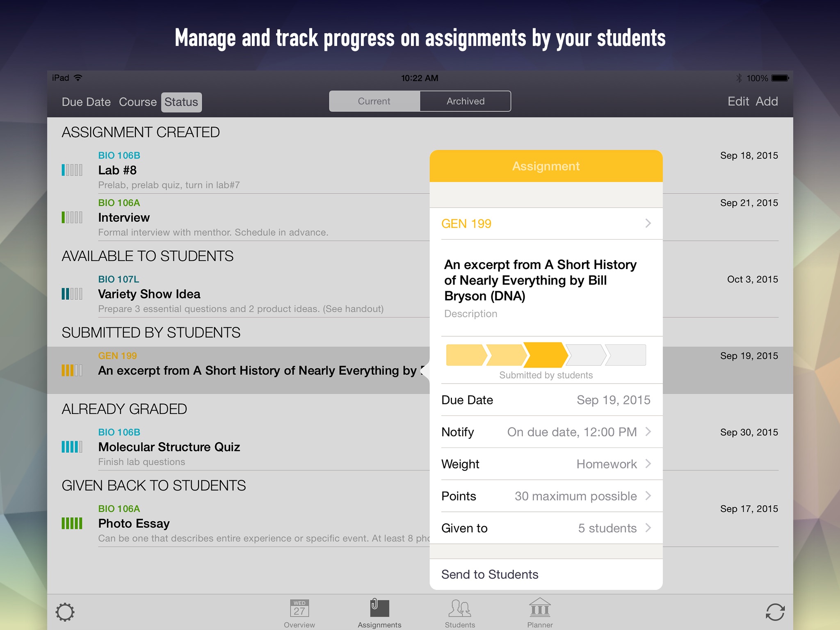The image size is (840, 630).
Task: Switch to the Archived segment
Action: tap(465, 101)
